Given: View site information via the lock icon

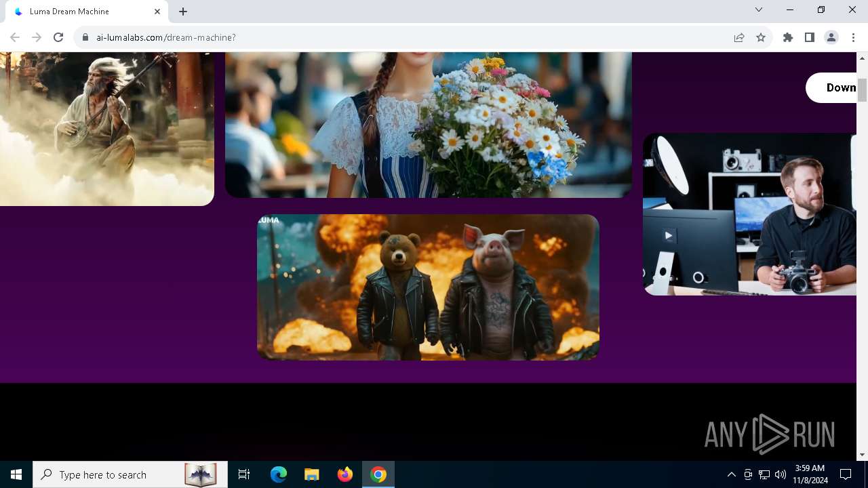Looking at the screenshot, I should pos(85,37).
